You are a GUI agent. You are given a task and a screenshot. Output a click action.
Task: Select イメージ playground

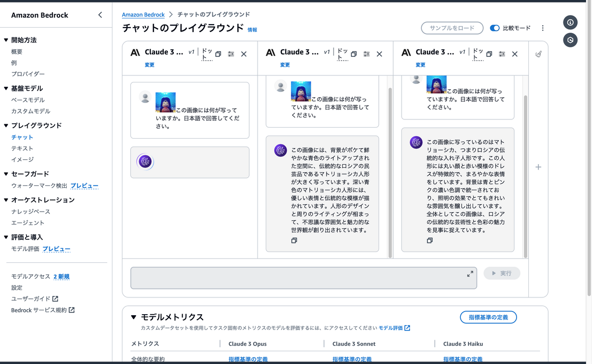pos(22,160)
